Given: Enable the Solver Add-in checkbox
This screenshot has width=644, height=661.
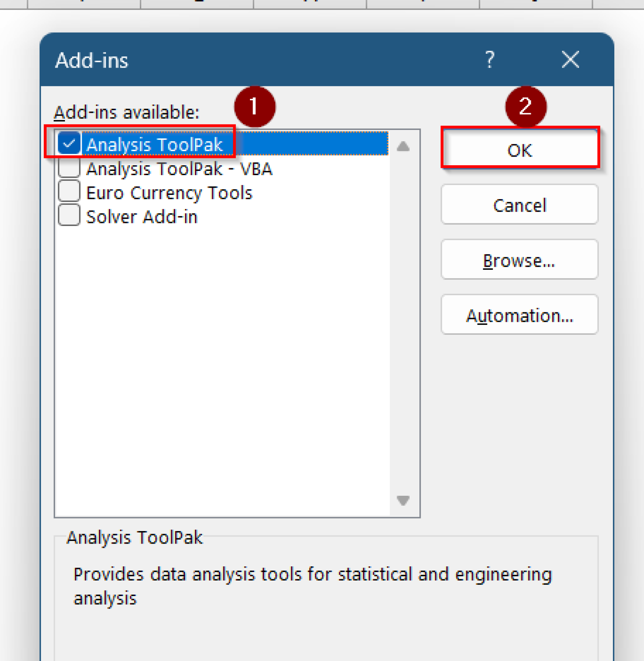Looking at the screenshot, I should 69,215.
